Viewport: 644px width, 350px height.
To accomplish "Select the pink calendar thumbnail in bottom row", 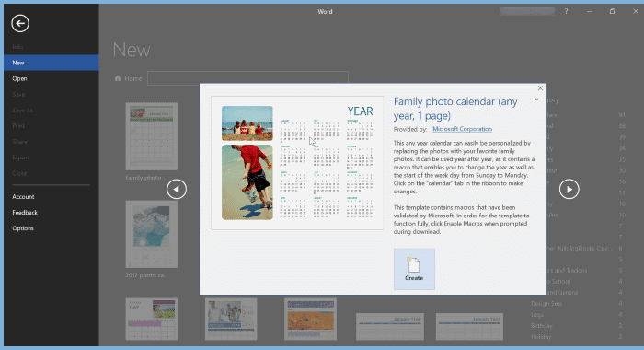I will (x=152, y=320).
